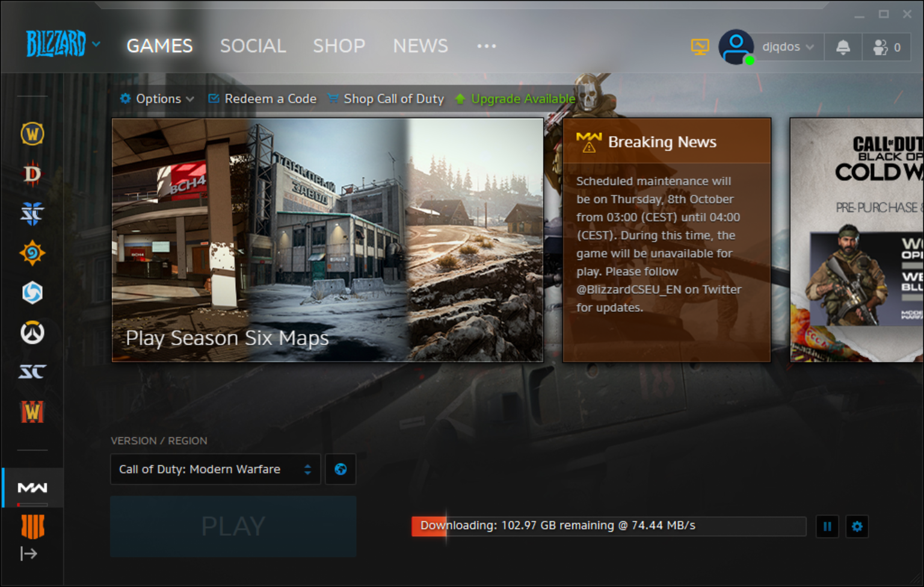This screenshot has height=587, width=924.
Task: Switch to the SOCIAL tab
Action: coord(253,46)
